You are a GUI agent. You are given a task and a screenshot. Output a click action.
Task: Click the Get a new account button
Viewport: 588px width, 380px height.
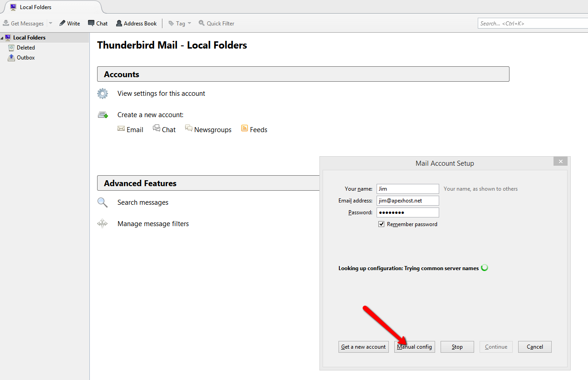(x=363, y=347)
